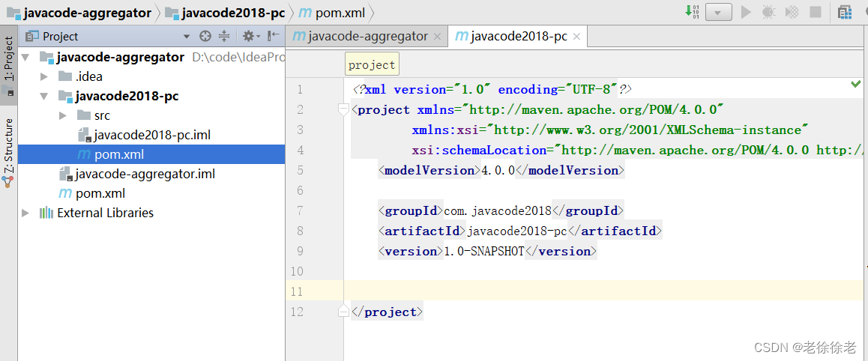The width and height of the screenshot is (868, 361).
Task: Select javacode2018-pc module in tree
Action: [118, 96]
